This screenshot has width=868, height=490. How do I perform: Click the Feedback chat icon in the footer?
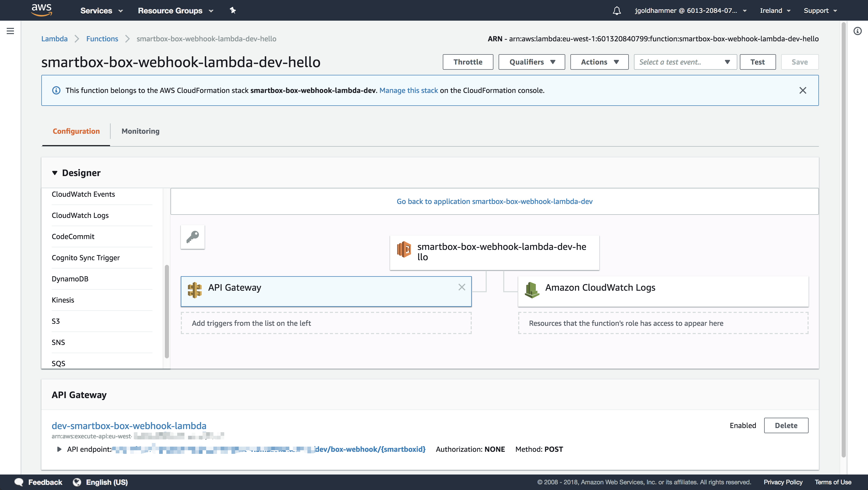19,482
